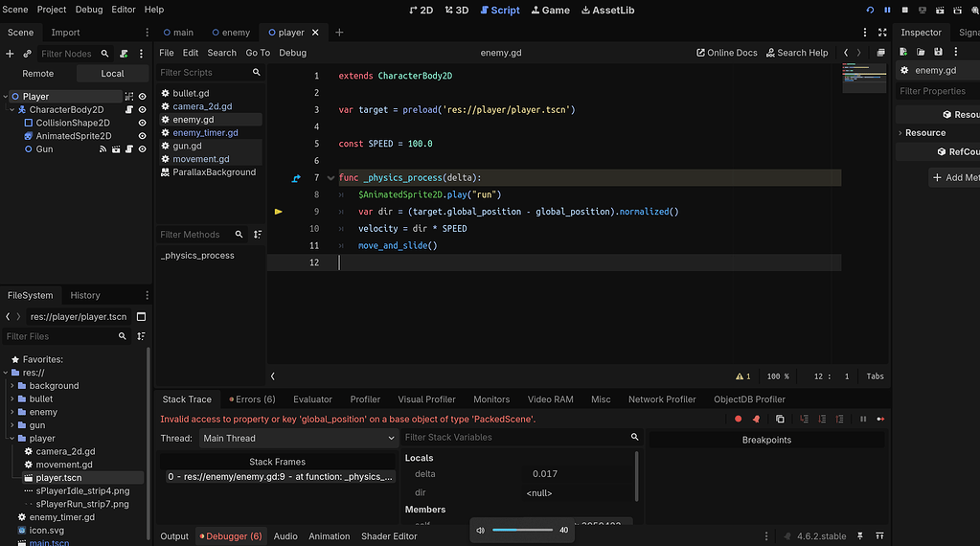The image size is (980, 546).
Task: Toggle FileSystem split mode icon
Action: pyautogui.click(x=141, y=317)
